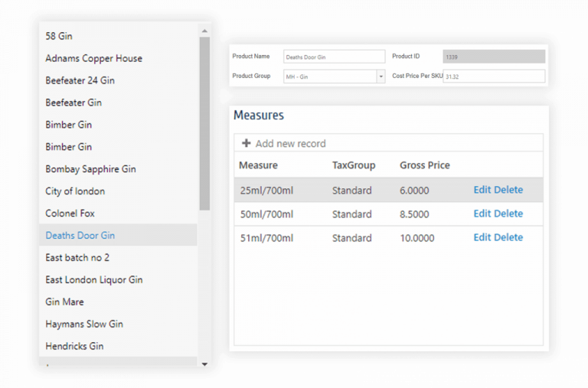The width and height of the screenshot is (588, 388).
Task: Click the 50ml/700ml measure cell
Action: coord(266,214)
